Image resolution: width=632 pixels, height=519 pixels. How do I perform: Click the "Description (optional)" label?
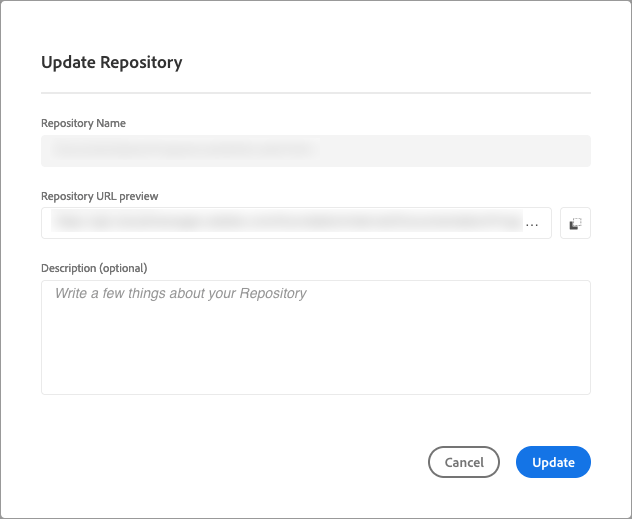(94, 268)
